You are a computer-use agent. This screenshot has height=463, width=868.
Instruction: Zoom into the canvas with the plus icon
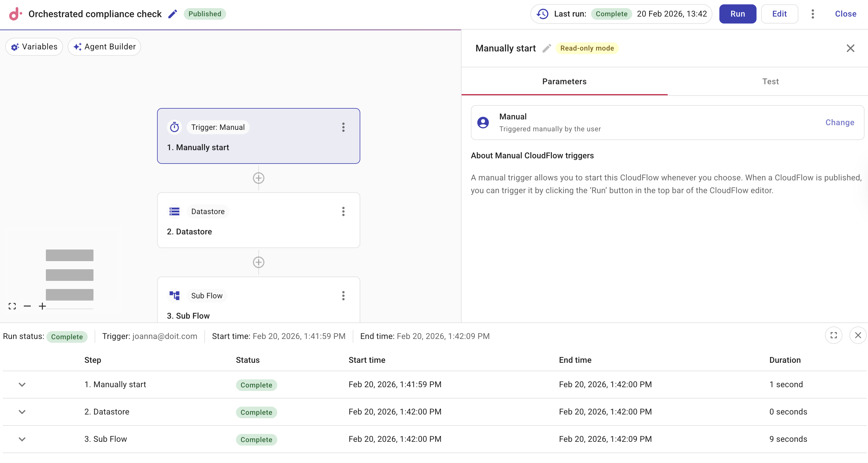click(42, 306)
